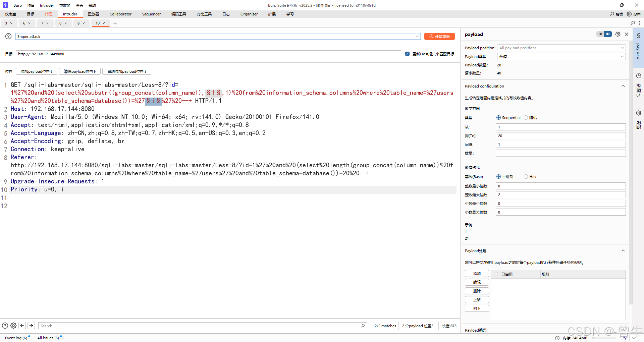The width and height of the screenshot is (644, 342).
Task: Select Sequential number type radio
Action: 498,118
